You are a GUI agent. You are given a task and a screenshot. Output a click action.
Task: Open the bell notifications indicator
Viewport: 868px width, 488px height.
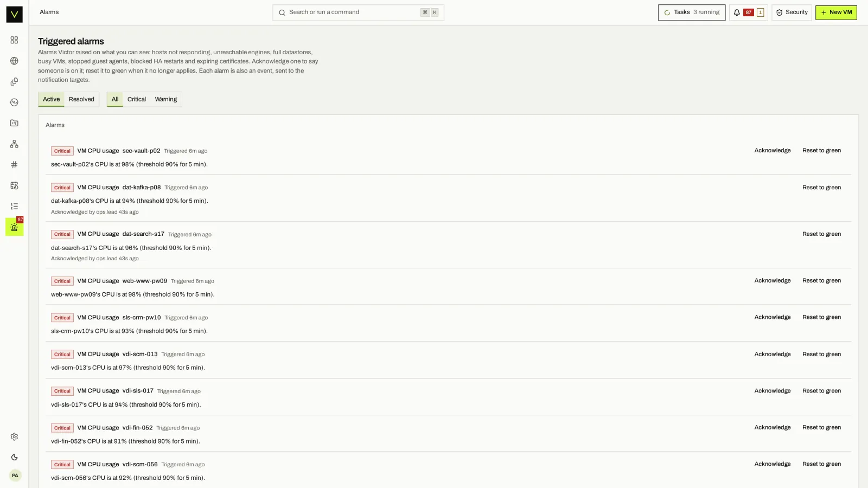[x=748, y=12]
